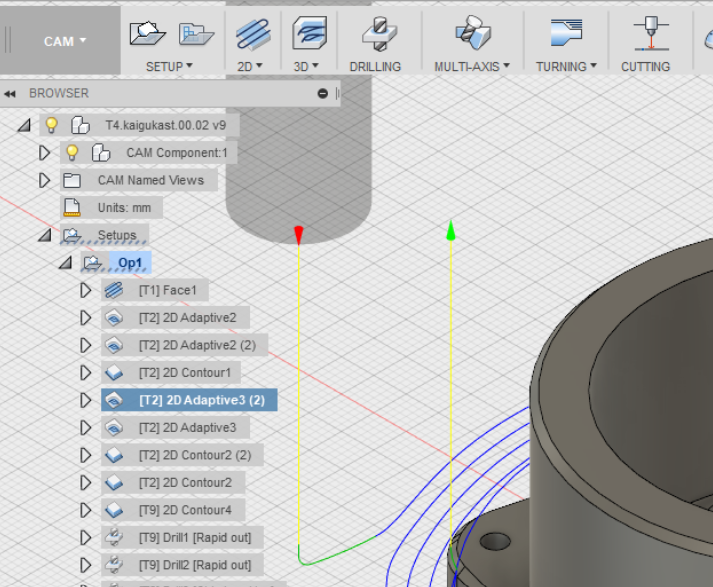Expand the [T9] 2D Contour4 operation

click(85, 510)
